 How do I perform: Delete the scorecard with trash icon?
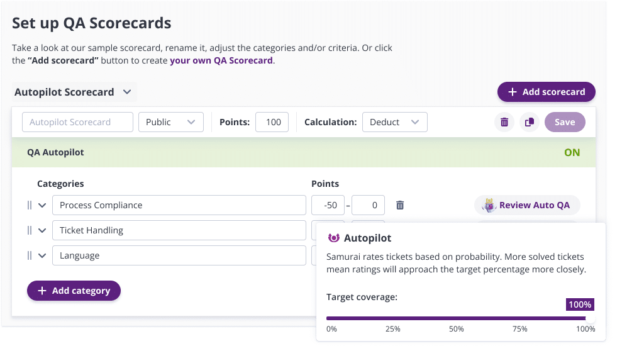[x=504, y=122]
